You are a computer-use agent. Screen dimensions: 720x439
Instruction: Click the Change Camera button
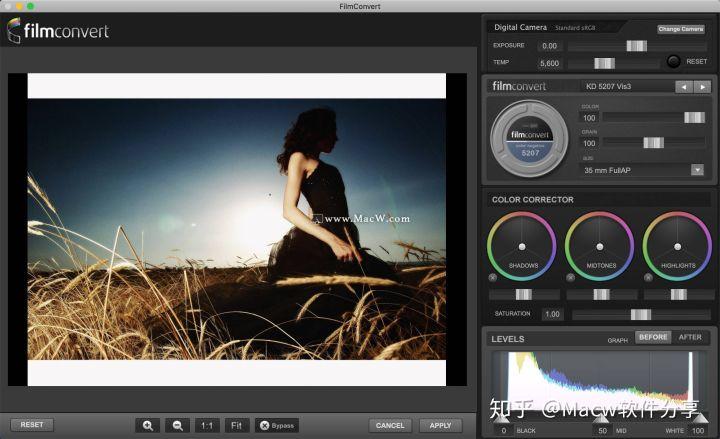pyautogui.click(x=681, y=29)
